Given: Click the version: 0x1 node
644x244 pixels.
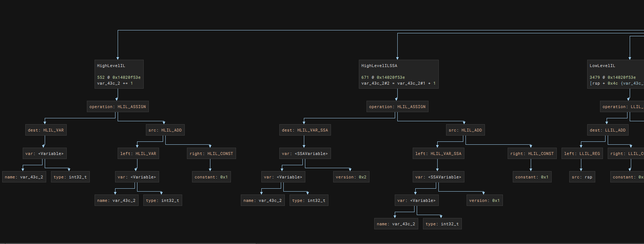Looking at the screenshot, I should click(x=485, y=200).
